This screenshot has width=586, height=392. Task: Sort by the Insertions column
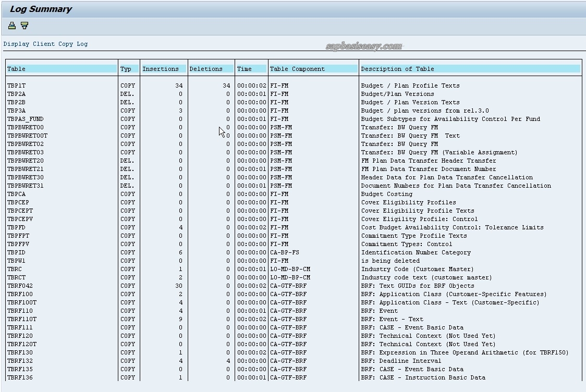pyautogui.click(x=162, y=68)
